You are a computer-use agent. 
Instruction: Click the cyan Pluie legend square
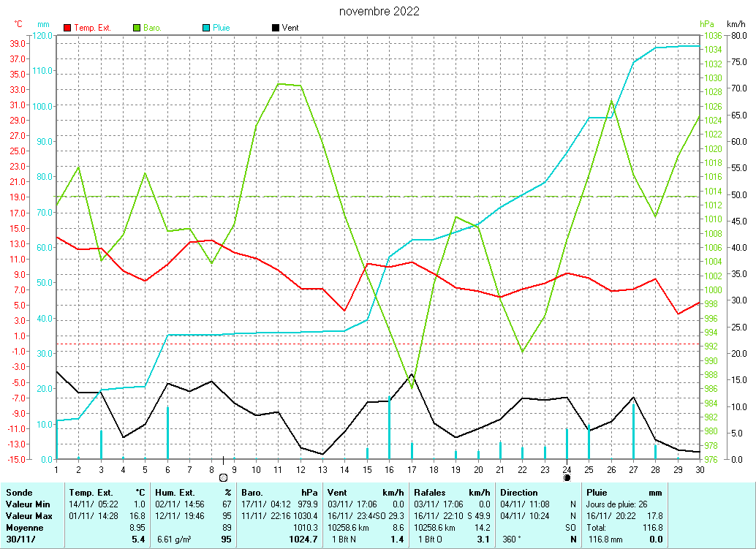pyautogui.click(x=206, y=28)
